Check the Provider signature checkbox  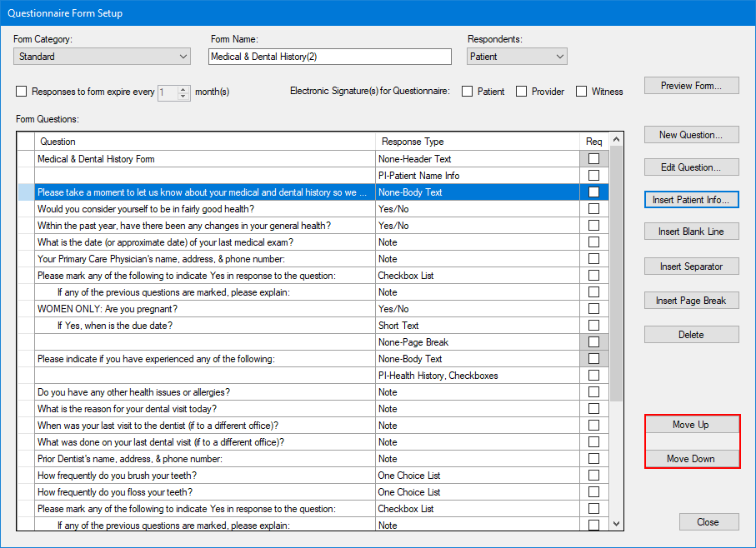pos(523,92)
